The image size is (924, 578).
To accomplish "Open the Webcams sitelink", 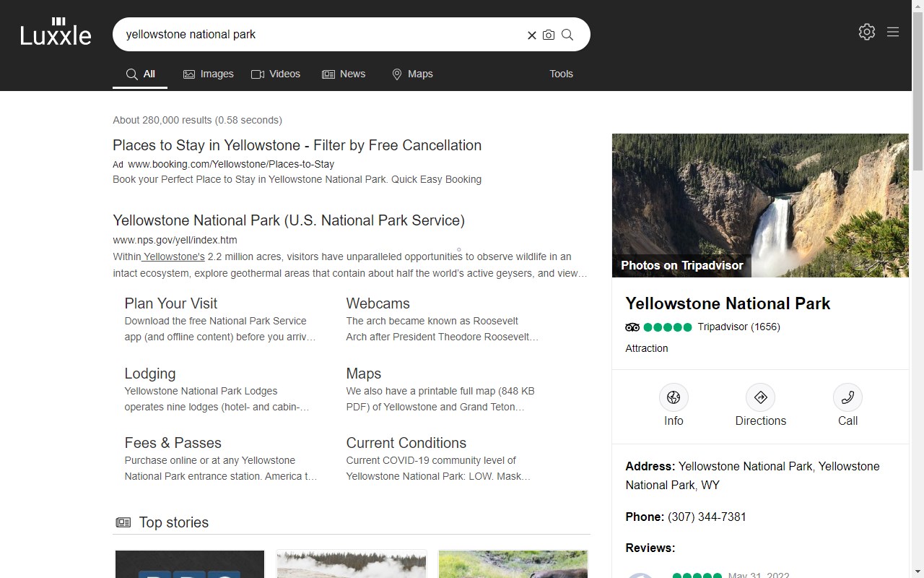I will (x=378, y=303).
